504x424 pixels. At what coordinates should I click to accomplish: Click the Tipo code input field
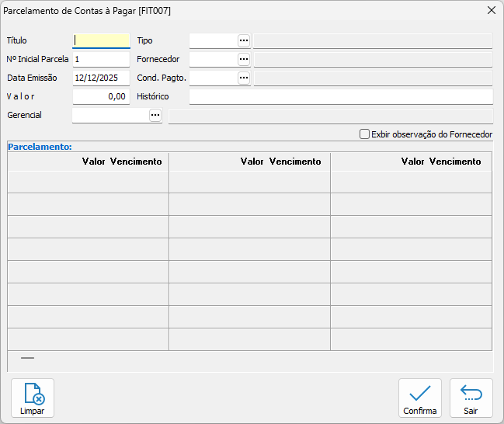[213, 40]
